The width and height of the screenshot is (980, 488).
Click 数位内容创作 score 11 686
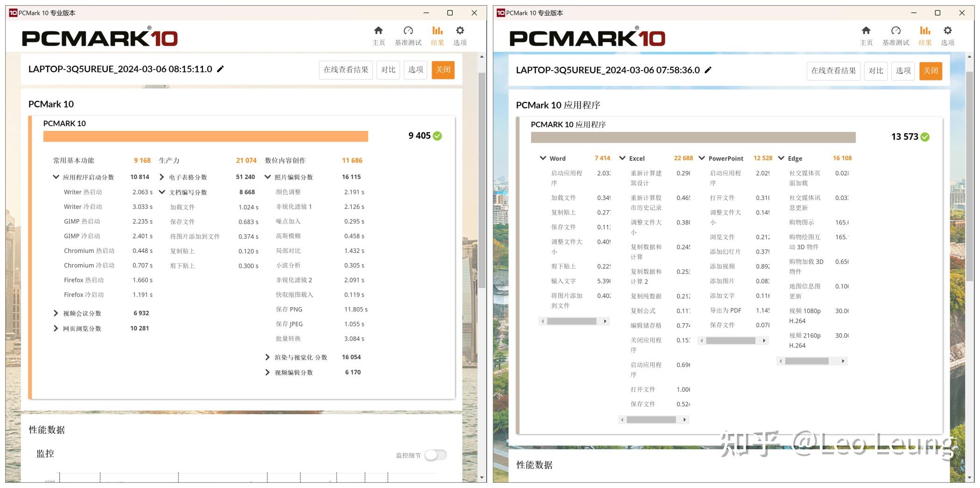click(x=352, y=160)
